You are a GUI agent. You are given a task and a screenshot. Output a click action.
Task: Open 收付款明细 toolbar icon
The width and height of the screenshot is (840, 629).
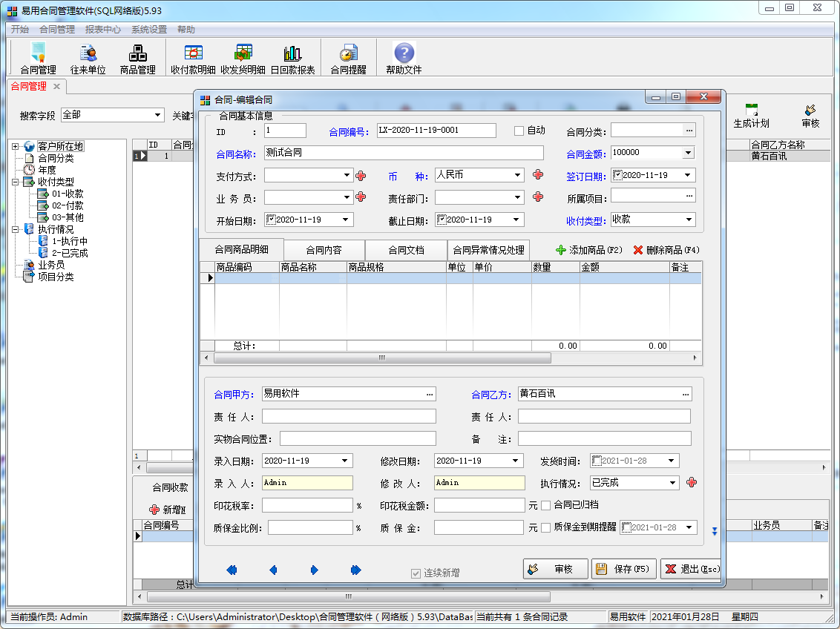[193, 59]
